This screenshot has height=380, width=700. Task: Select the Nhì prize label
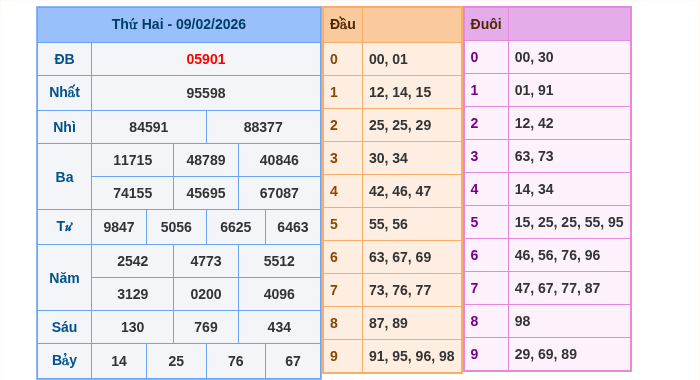click(x=64, y=127)
